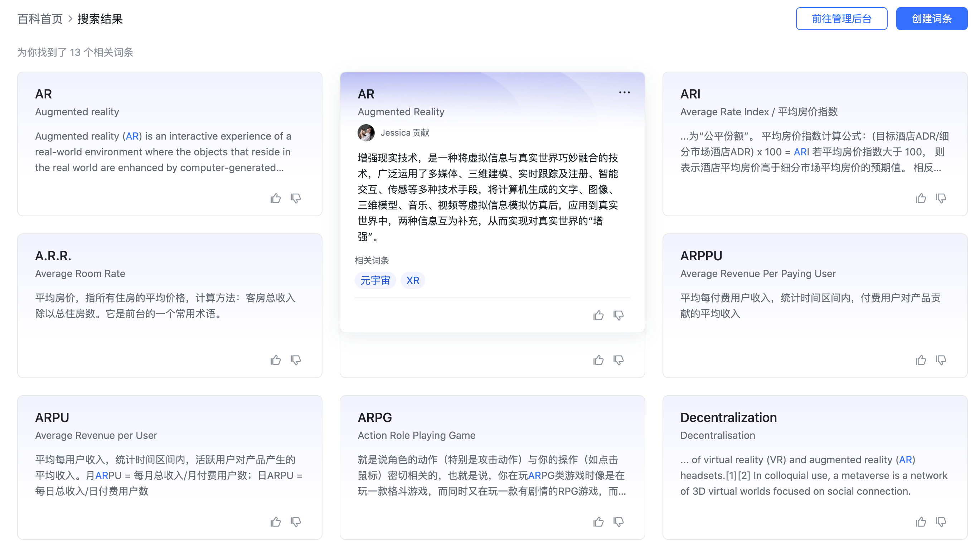Open the ARPU entry title
This screenshot has height=557, width=980.
click(52, 418)
